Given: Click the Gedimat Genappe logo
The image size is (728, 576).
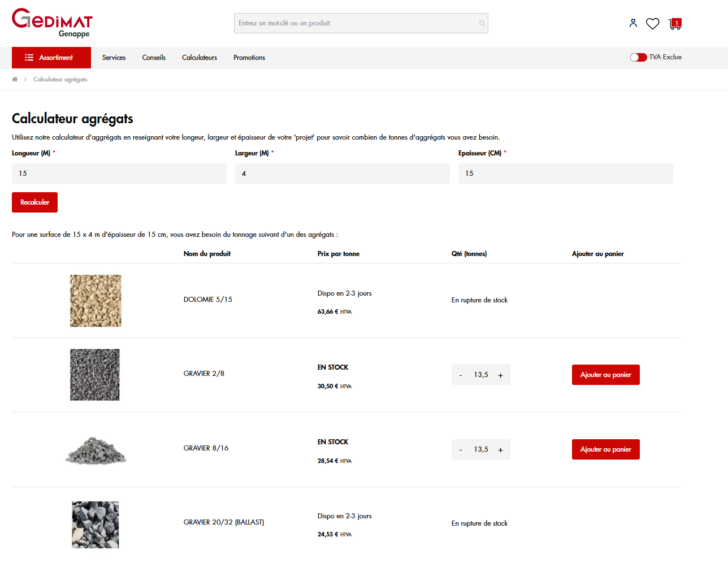Looking at the screenshot, I should pos(52,23).
